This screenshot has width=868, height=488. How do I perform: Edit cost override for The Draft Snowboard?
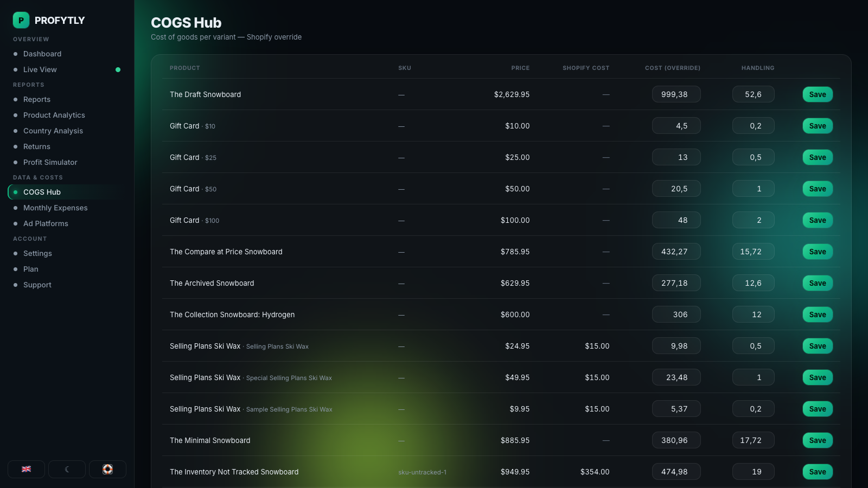pos(676,94)
